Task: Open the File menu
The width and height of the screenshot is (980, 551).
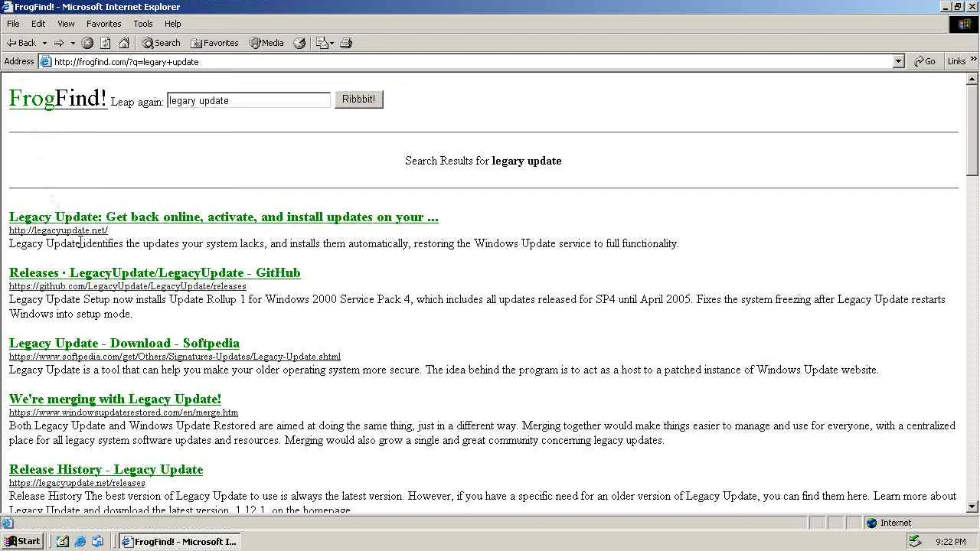Action: pos(13,24)
